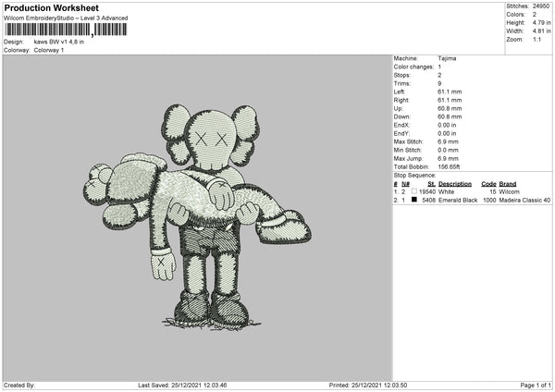Select thread code '15'
555x392 pixels.
point(493,191)
